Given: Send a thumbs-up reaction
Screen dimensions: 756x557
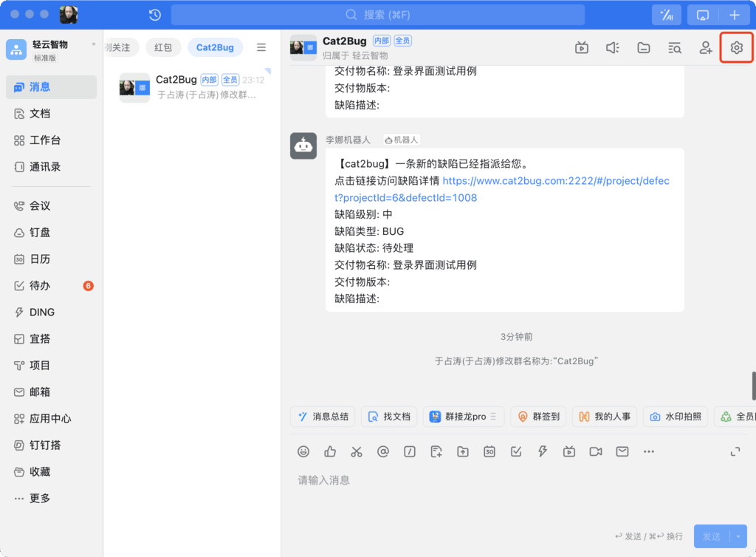Looking at the screenshot, I should 330,451.
